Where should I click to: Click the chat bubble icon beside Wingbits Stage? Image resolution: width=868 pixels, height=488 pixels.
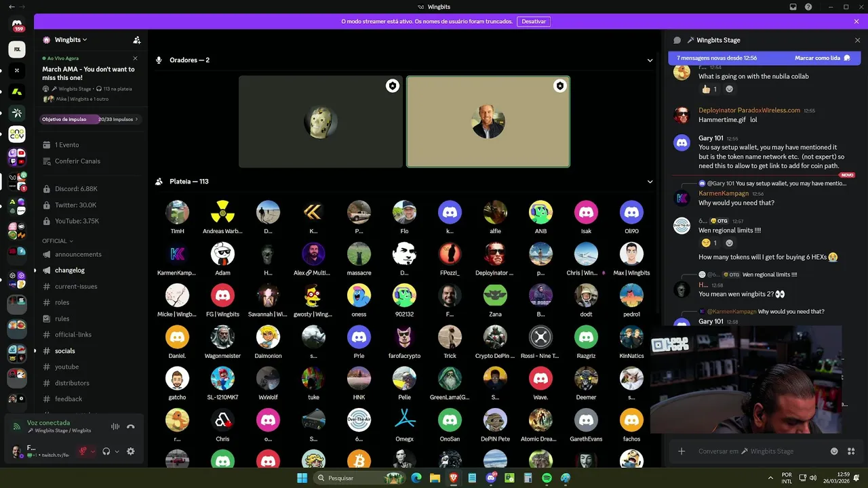677,40
